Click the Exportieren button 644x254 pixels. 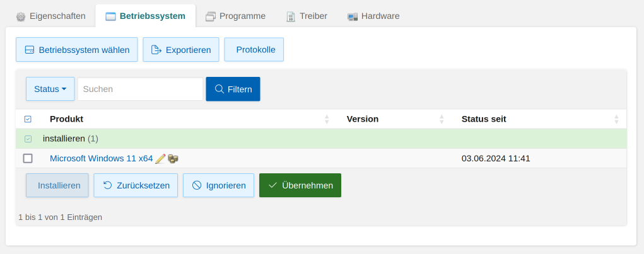(x=181, y=49)
